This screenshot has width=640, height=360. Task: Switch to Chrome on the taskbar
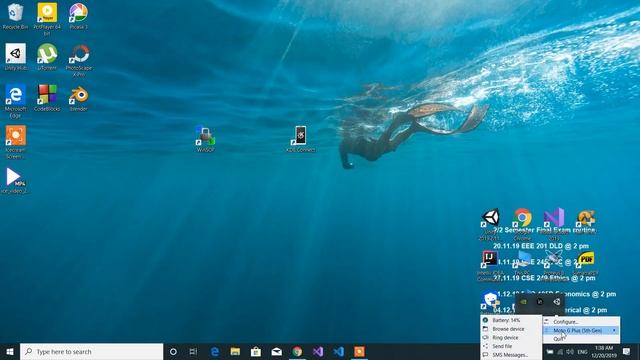[297, 351]
